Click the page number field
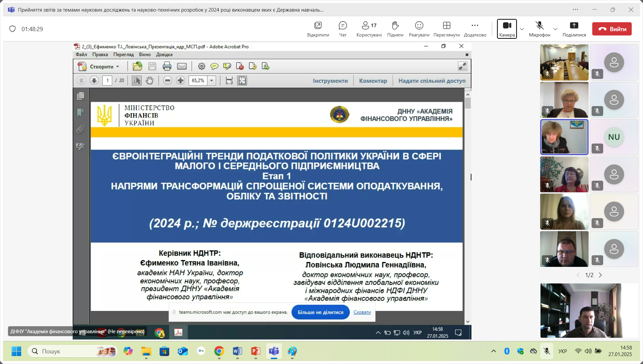This screenshot has height=364, width=643. tap(107, 81)
